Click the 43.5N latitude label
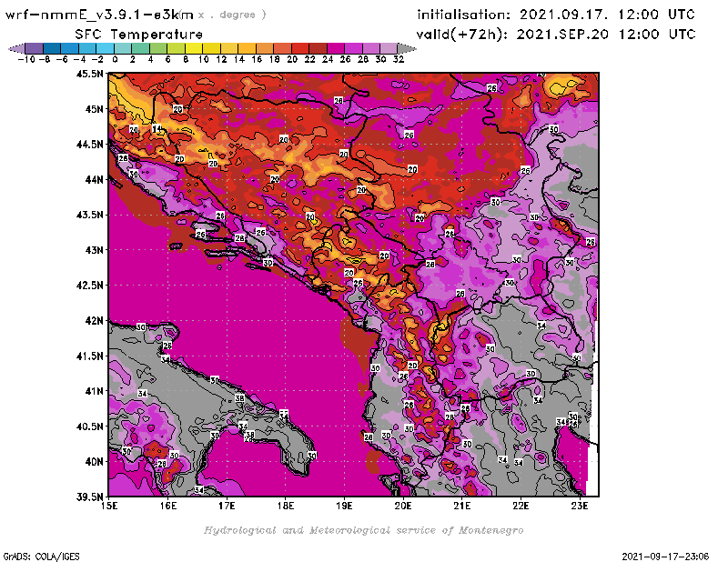Image resolution: width=728 pixels, height=562 pixels. 89,215
